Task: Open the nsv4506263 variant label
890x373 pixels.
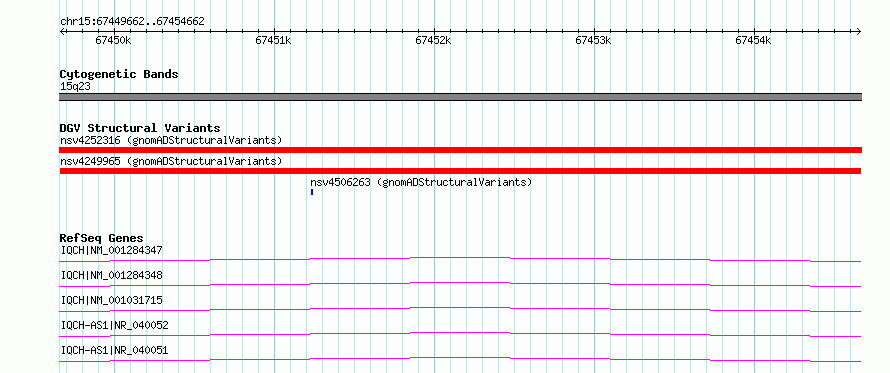Action: click(421, 183)
